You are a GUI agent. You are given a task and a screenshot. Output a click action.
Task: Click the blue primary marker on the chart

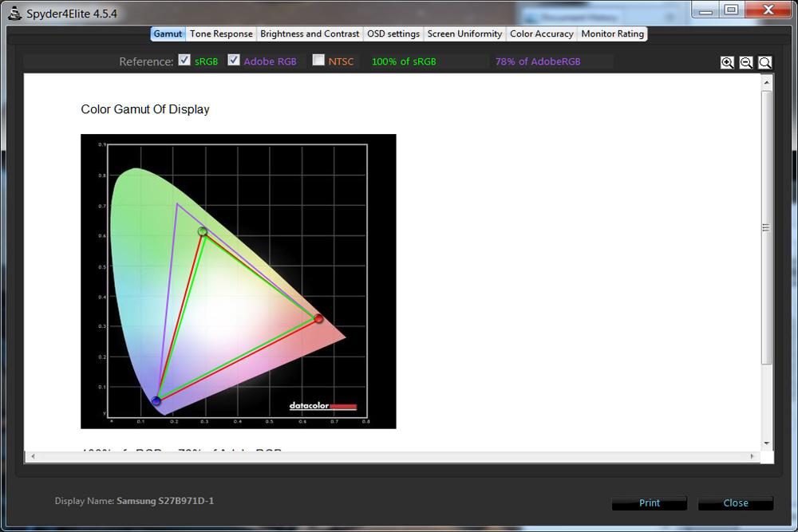[x=156, y=400]
